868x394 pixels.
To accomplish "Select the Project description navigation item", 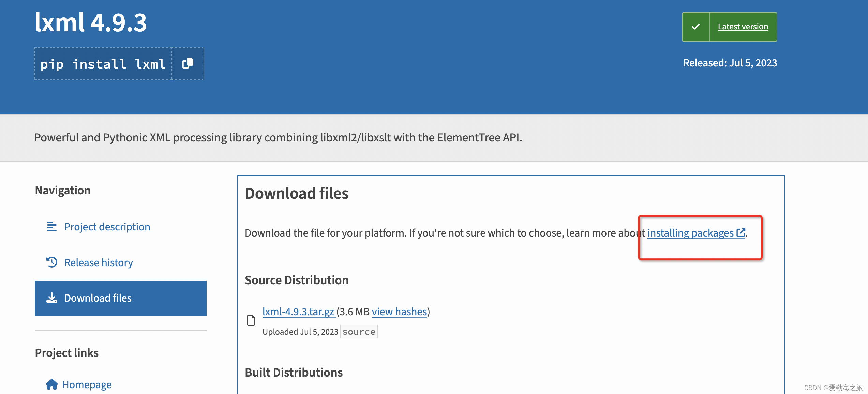I will tap(106, 226).
